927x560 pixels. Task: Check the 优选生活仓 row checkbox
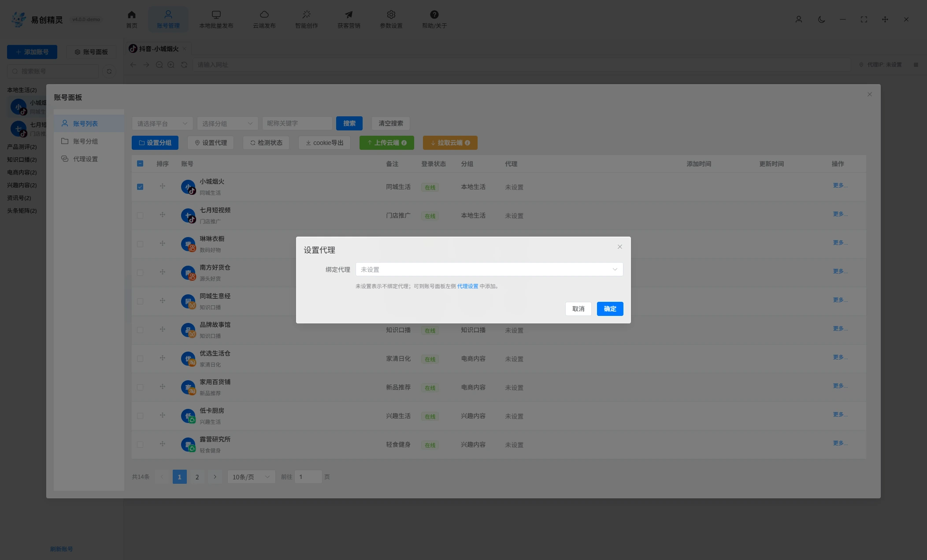[x=140, y=359]
